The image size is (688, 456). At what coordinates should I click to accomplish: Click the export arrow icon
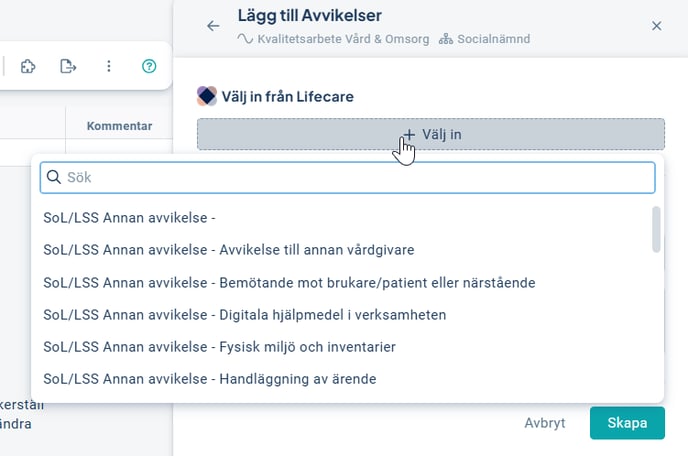68,66
